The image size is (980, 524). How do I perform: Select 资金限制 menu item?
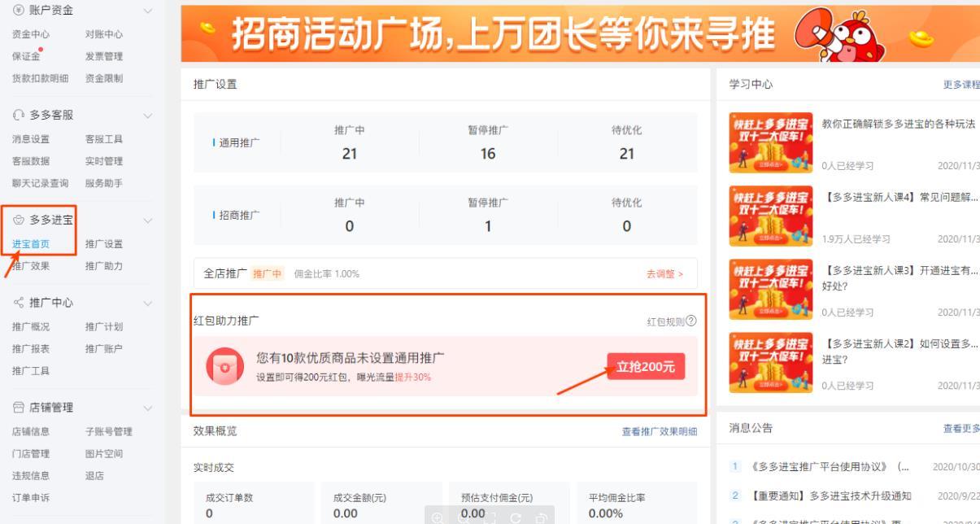103,78
